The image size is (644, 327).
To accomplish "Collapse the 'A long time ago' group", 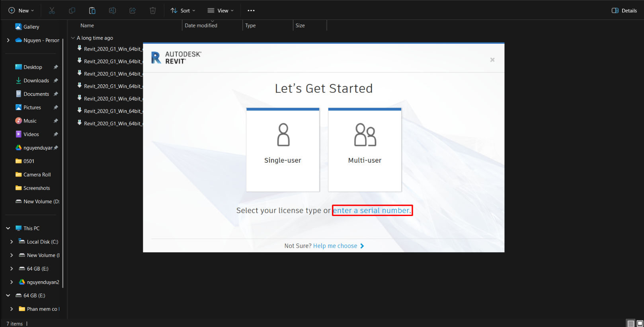I will tap(73, 38).
